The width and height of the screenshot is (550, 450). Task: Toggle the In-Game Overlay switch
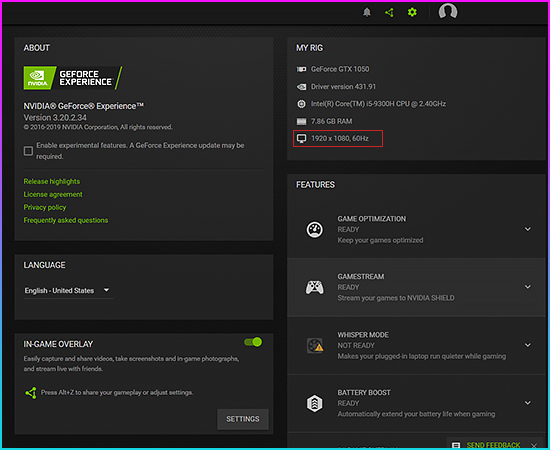(253, 342)
